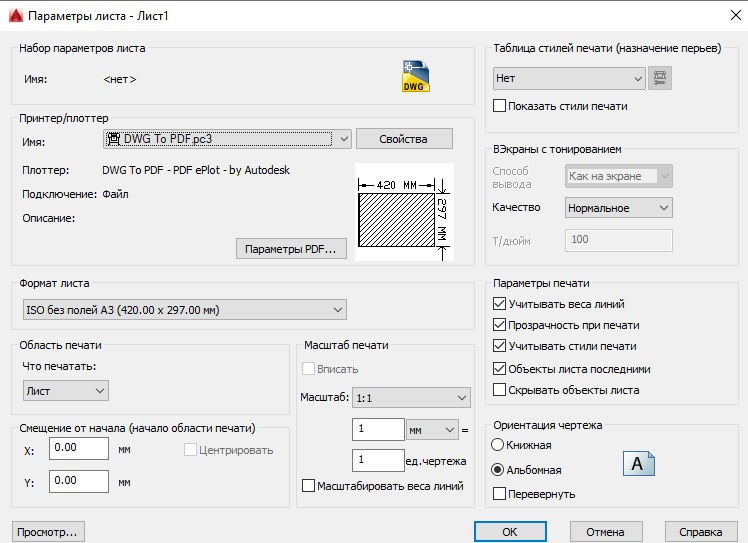Viewport: 748px width, 543px height.
Task: Enable Перевернуть checkbox
Action: (499, 493)
